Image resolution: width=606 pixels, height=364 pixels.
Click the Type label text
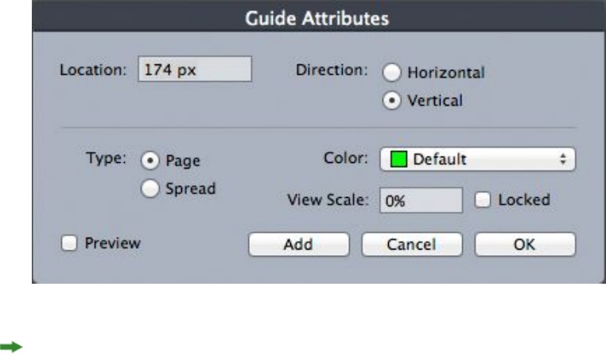tap(103, 157)
